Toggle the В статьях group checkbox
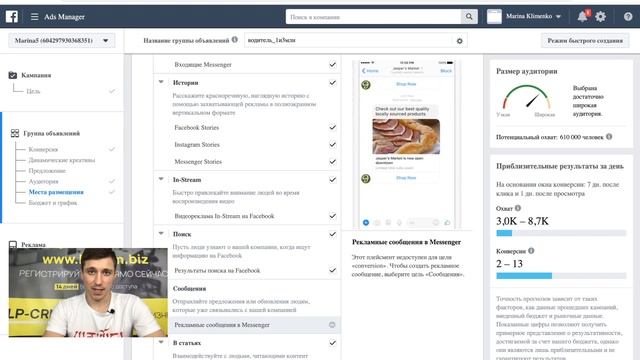The image size is (640, 360). tap(333, 343)
